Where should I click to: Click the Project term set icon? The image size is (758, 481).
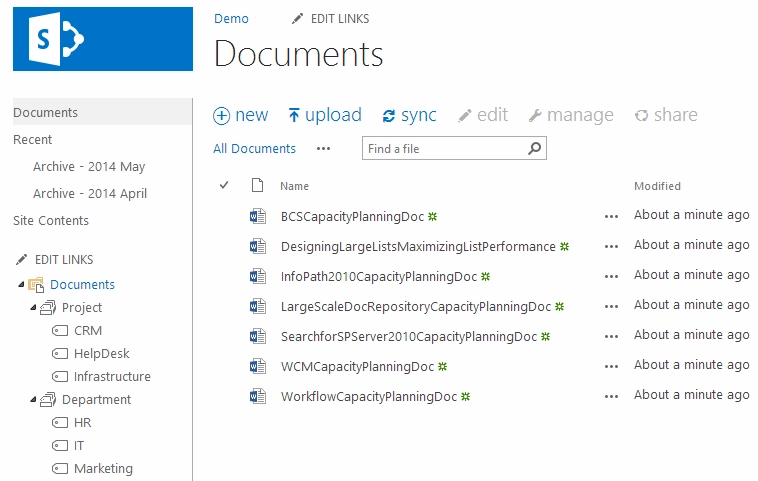pos(48,307)
